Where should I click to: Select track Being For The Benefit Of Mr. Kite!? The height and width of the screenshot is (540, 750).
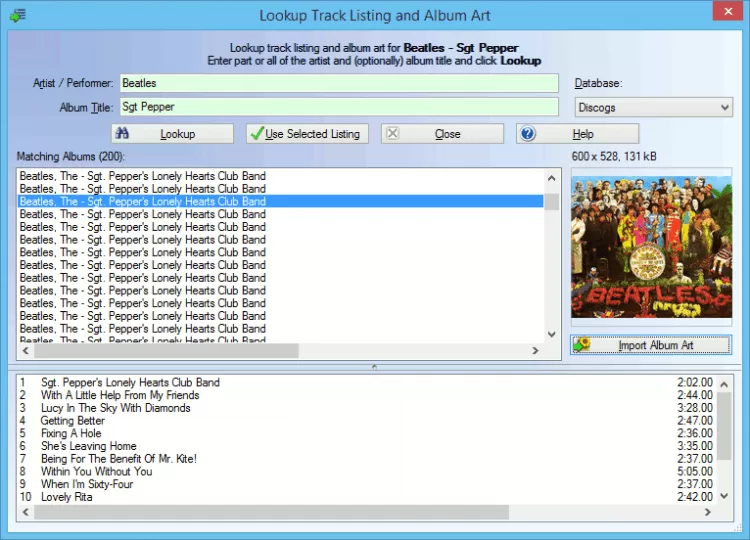(367, 459)
